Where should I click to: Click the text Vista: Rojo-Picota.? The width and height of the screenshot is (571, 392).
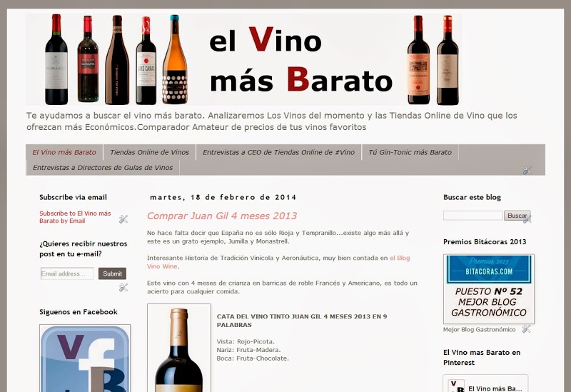[246, 341]
